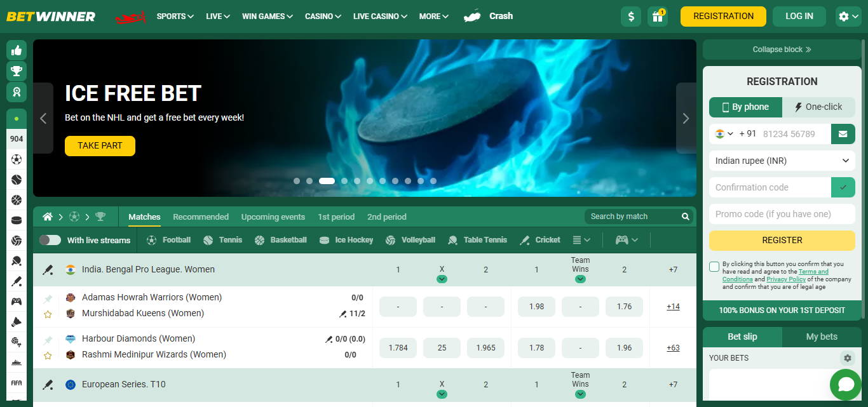
Task: Open the LIVE dropdown menu
Action: (x=218, y=17)
